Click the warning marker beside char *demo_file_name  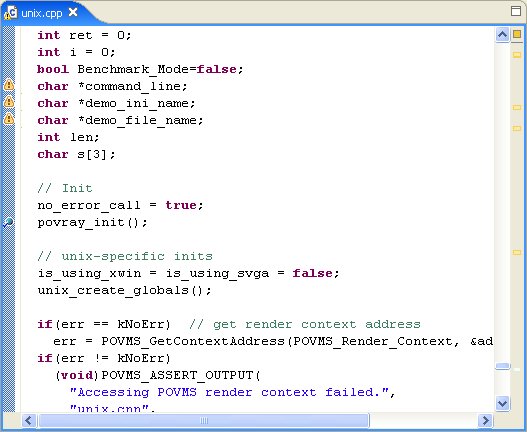[x=9, y=119]
